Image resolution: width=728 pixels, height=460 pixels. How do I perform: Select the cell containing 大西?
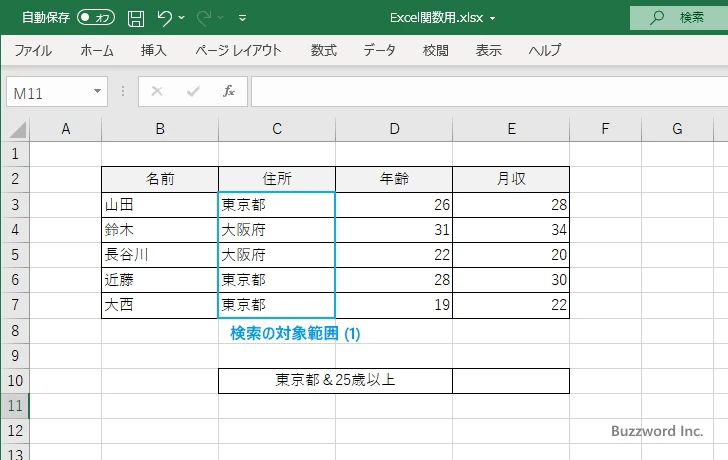coord(160,305)
